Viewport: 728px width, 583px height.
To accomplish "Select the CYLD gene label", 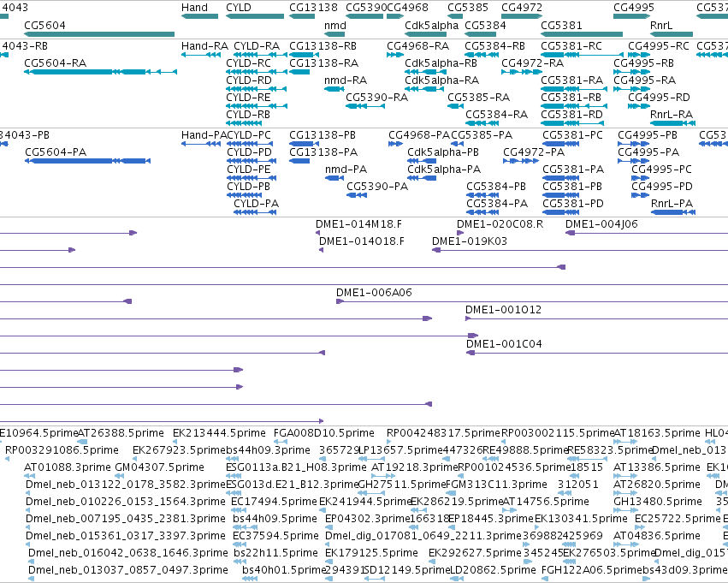I will click(x=238, y=8).
